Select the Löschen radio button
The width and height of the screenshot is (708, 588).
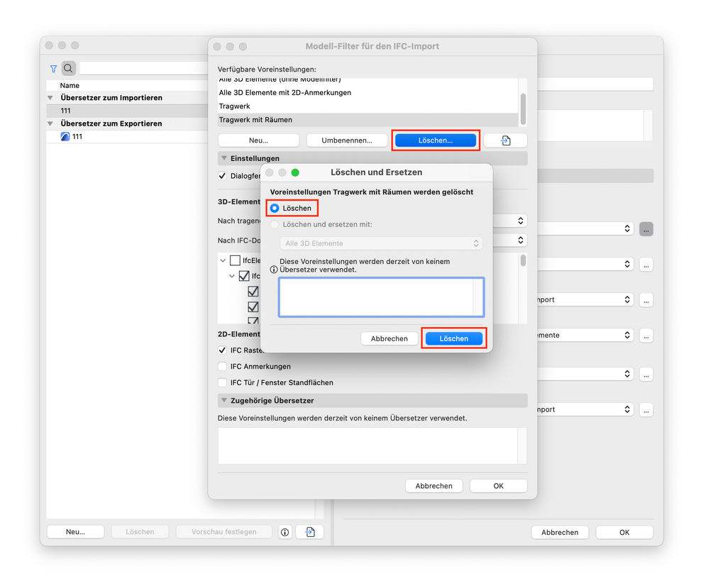pos(274,209)
